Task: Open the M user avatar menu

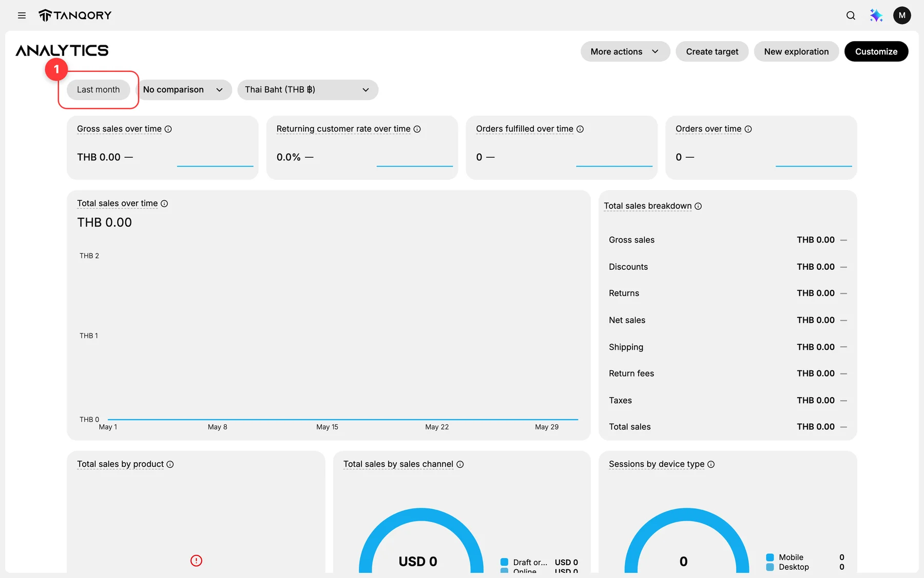Action: [902, 15]
